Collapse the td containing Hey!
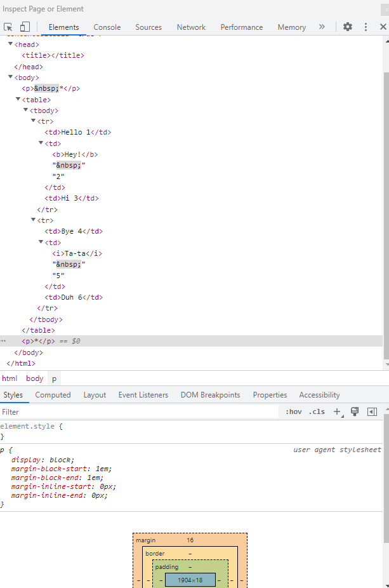The image size is (389, 588). point(41,144)
